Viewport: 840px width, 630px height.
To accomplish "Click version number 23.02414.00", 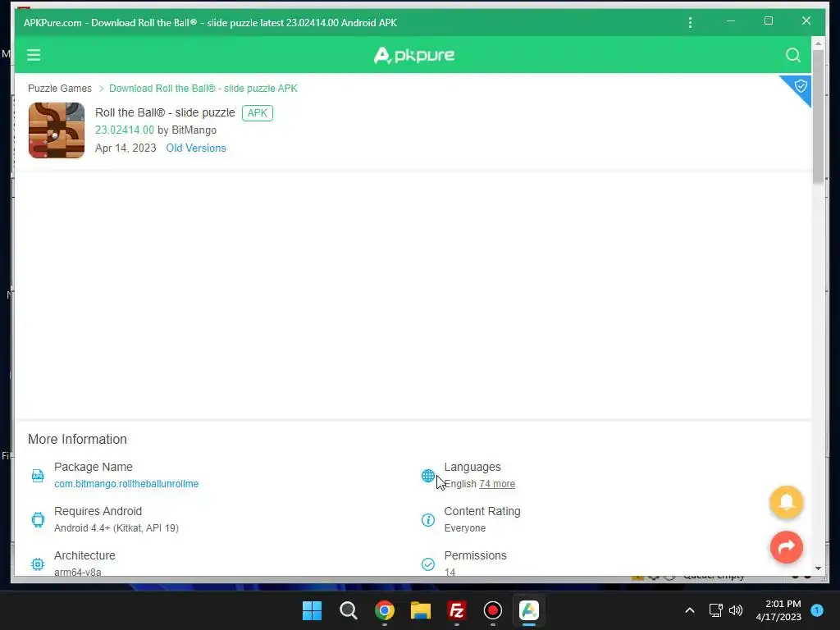I will 125,130.
